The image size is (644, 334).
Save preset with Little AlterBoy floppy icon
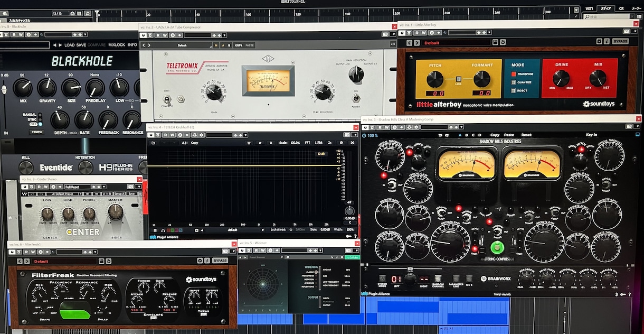tap(495, 42)
